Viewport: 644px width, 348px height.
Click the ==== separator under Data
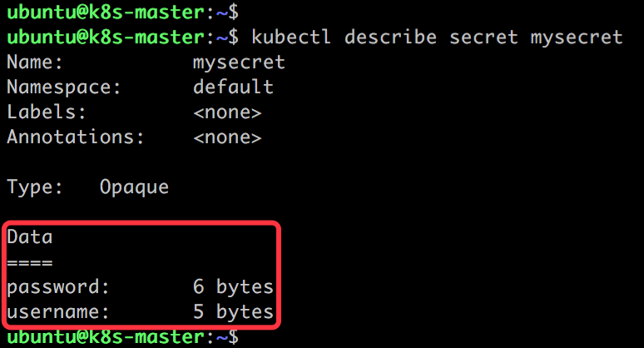tap(30, 262)
